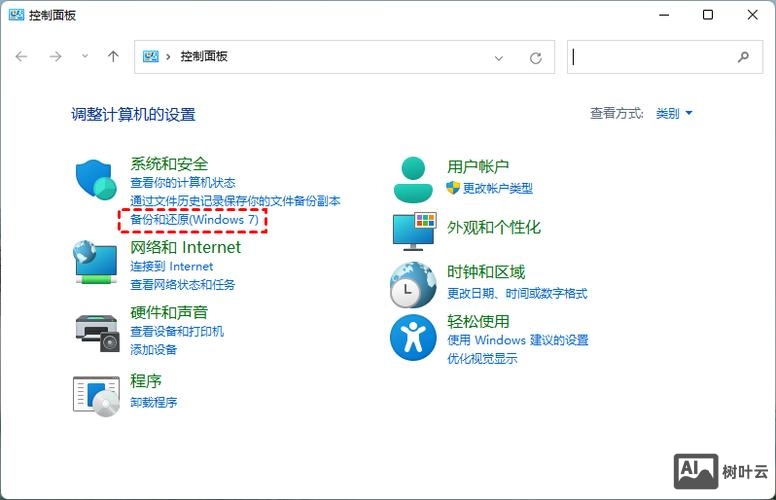Viewport: 776px width, 500px height.
Task: Click the System and Security shield icon
Action: point(96,179)
